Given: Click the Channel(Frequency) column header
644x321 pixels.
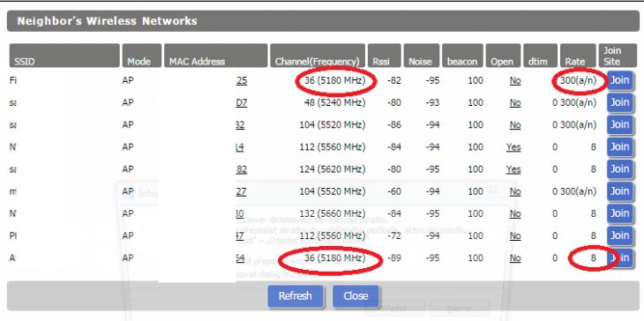Looking at the screenshot, I should [x=317, y=56].
